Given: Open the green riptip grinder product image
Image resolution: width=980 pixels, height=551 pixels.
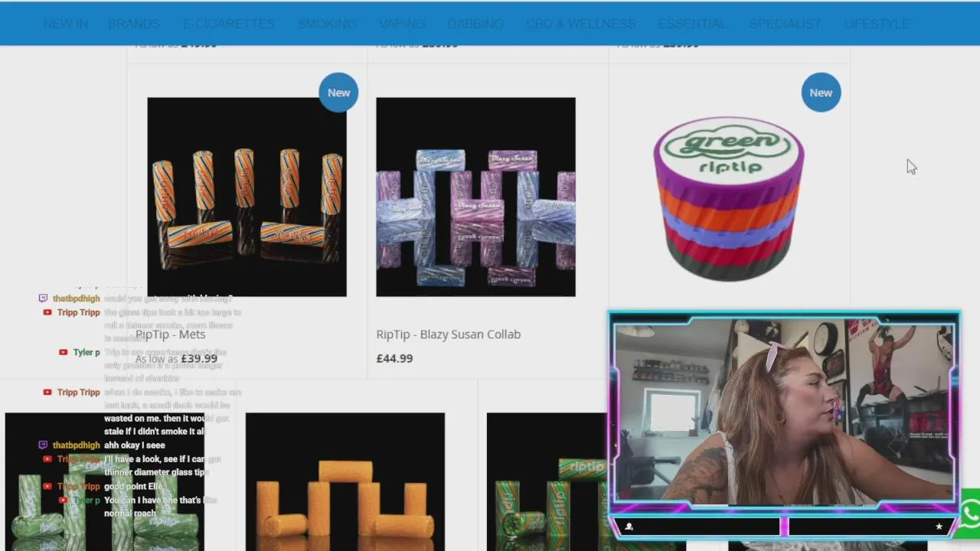Looking at the screenshot, I should tap(728, 199).
